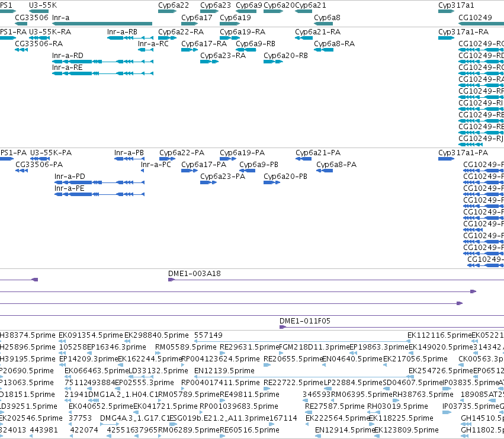Screen dimensions: 504x439
Task: Click protein CG33506-PA
Action: [x=39, y=165]
